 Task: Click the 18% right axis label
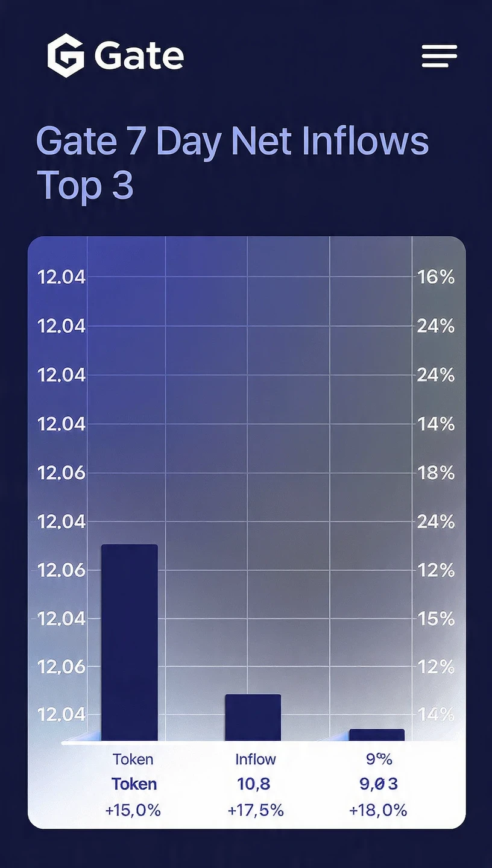436,473
